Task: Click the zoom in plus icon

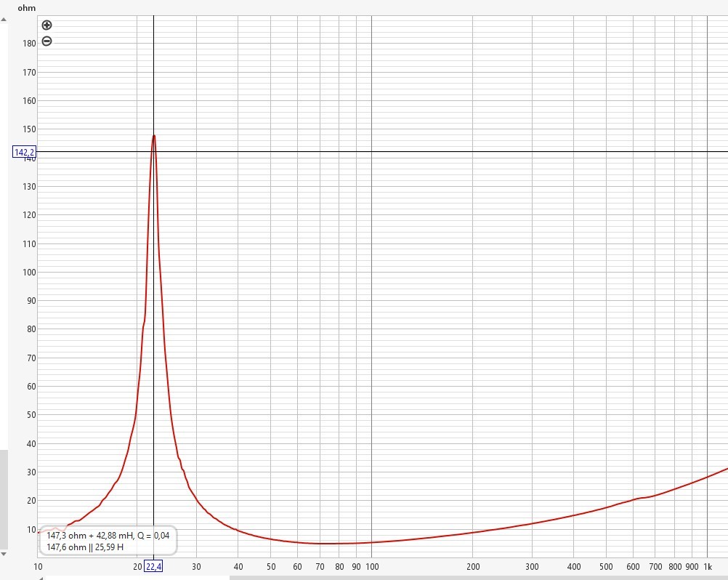Action: (46, 25)
